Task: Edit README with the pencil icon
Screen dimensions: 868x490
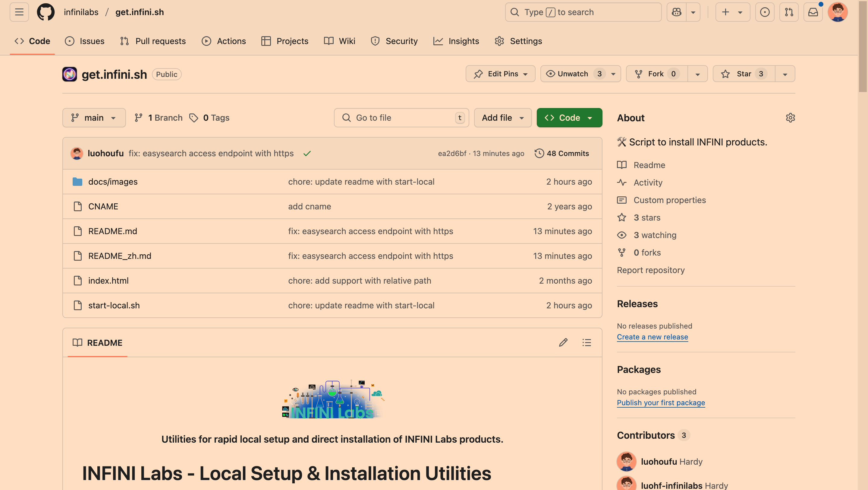Action: point(563,343)
